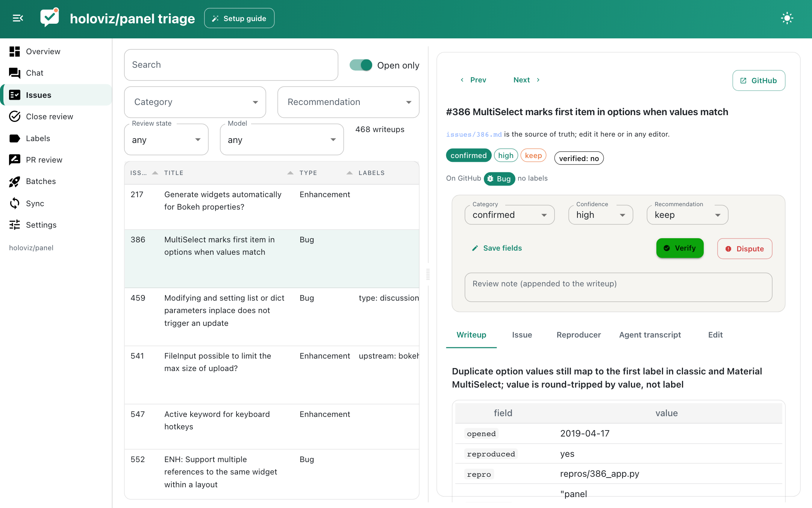812x508 pixels.
Task: Open Settings from the sidebar
Action: 56,225
